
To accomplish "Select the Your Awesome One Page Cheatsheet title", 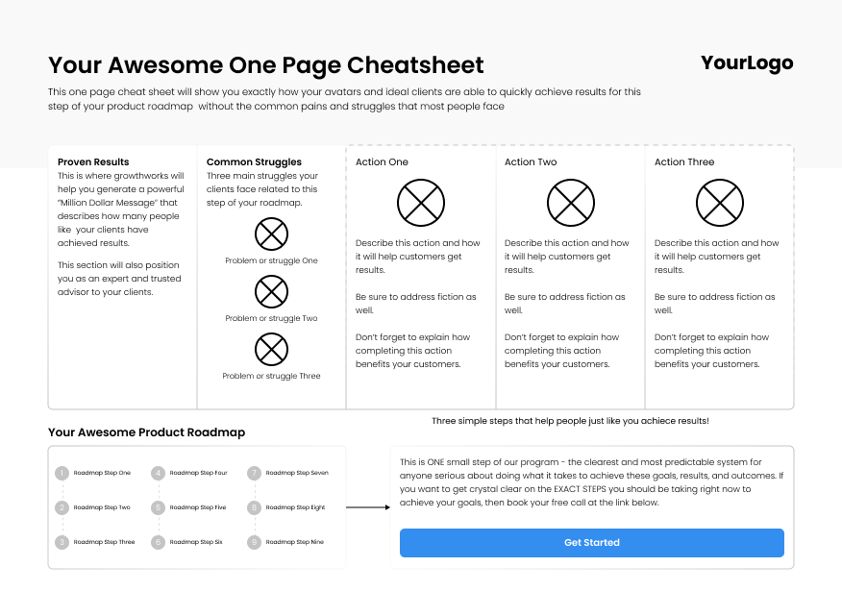I will 266,65.
